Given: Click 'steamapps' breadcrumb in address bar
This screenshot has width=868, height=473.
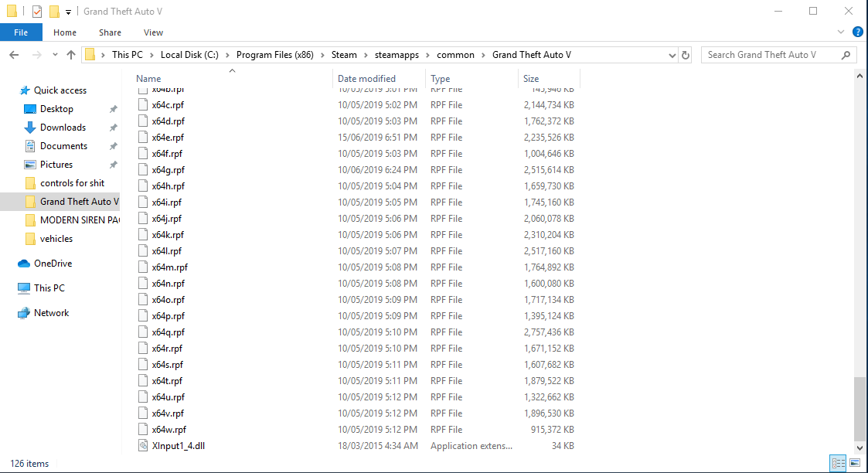Looking at the screenshot, I should [x=397, y=55].
